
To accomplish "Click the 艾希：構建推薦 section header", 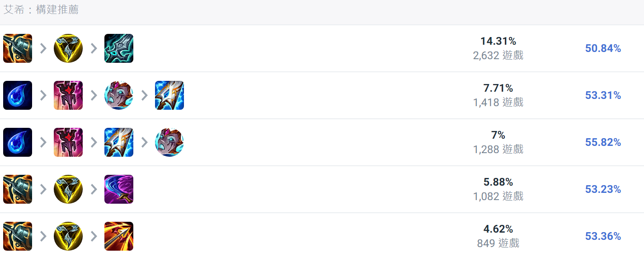I will pyautogui.click(x=41, y=9).
